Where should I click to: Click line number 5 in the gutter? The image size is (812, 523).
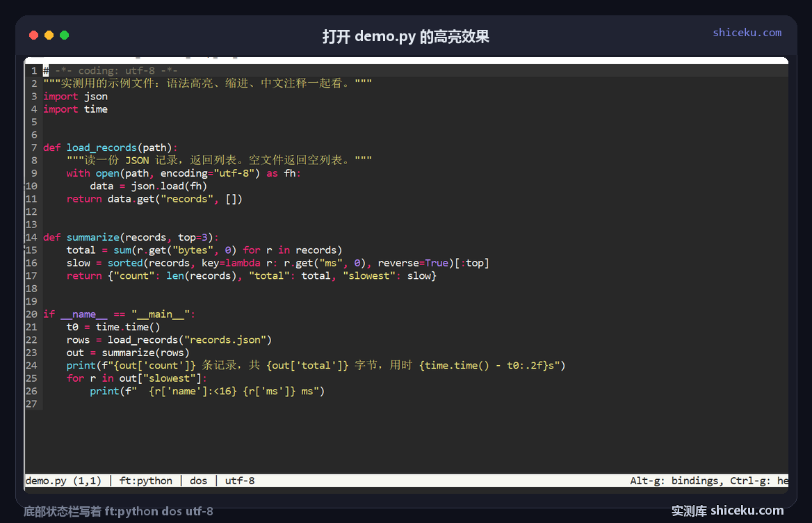click(34, 122)
